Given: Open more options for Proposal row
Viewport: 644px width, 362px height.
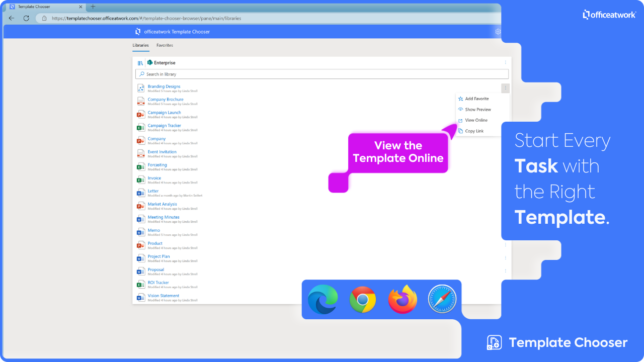Looking at the screenshot, I should tap(506, 271).
